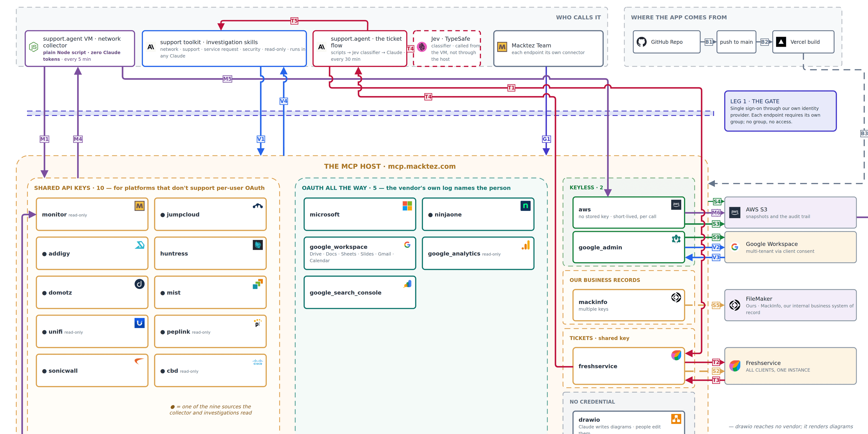Click the SonicWall swoosh icon
The width and height of the screenshot is (868, 434).
139,361
